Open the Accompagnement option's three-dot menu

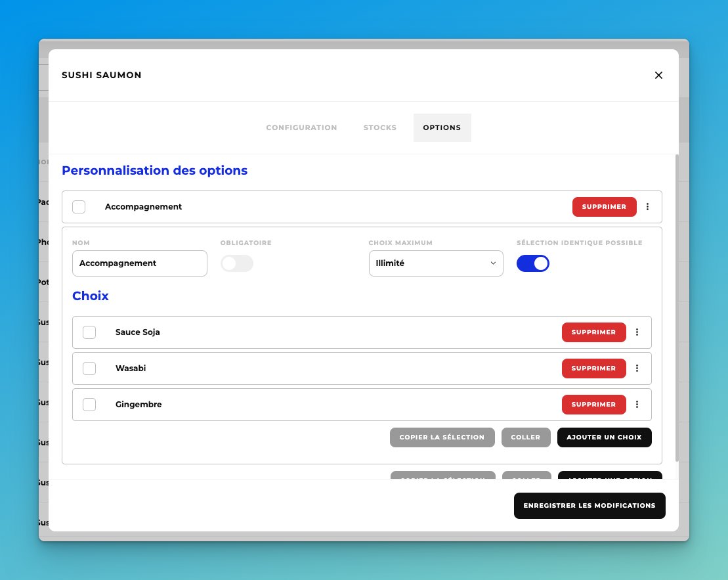pos(648,207)
